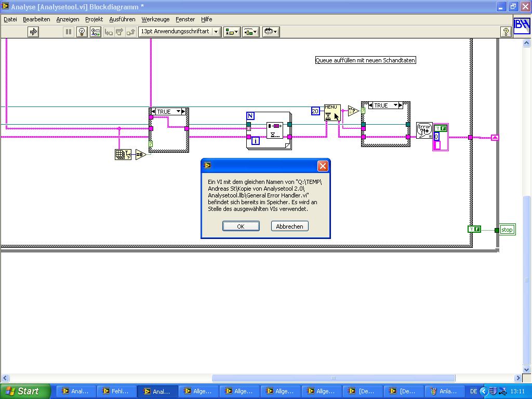Toggle the False boolean constant near stop
Image resolution: width=532 pixels, height=399 pixels.
point(474,229)
